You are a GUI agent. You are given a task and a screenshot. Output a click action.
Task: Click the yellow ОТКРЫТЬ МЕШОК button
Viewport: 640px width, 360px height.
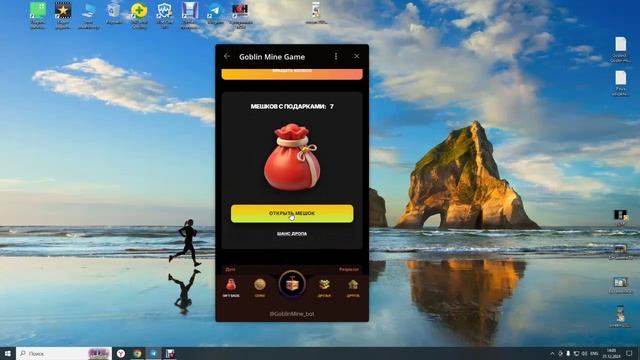tap(292, 213)
